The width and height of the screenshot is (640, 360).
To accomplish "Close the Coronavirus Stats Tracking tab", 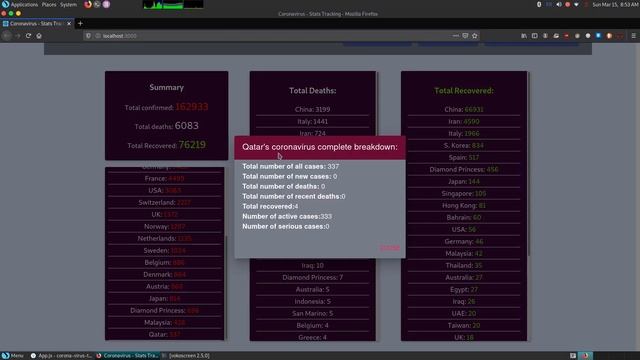I will (x=69, y=24).
